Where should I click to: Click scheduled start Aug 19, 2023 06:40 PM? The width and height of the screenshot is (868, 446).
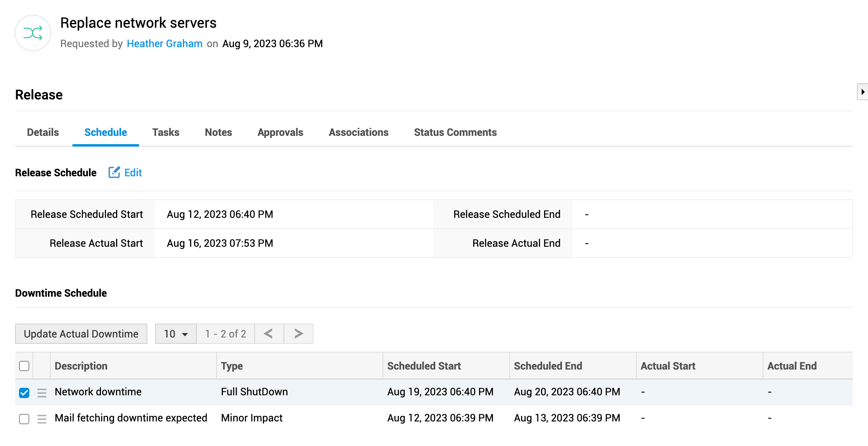[x=440, y=392]
